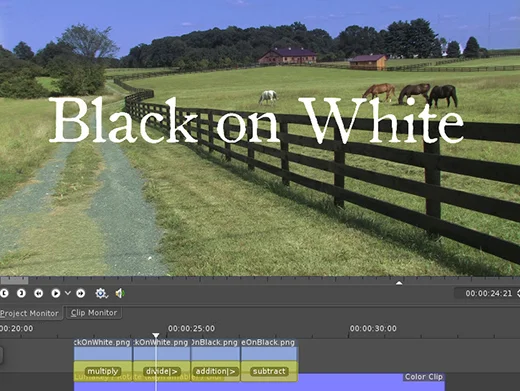The height and width of the screenshot is (391, 520).
Task: Expand the play options dropdown arrow
Action: pyautogui.click(x=68, y=293)
